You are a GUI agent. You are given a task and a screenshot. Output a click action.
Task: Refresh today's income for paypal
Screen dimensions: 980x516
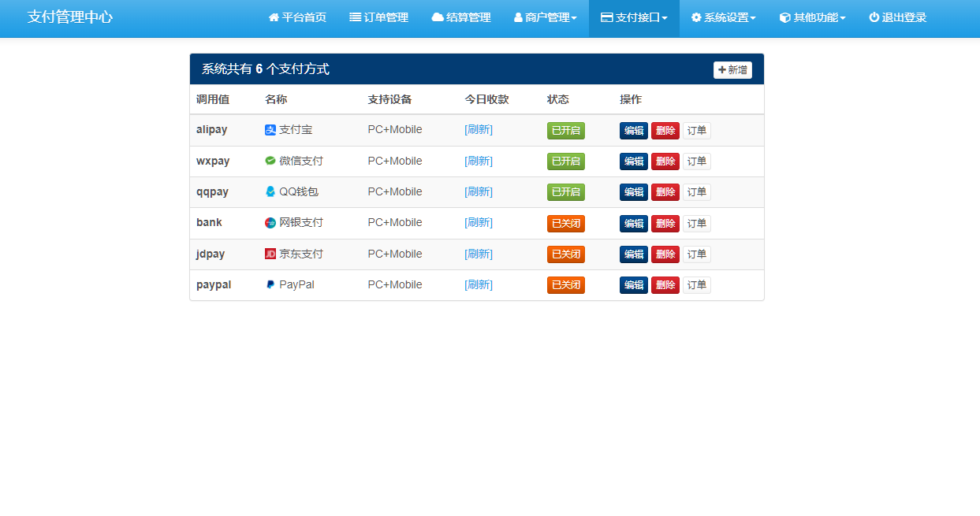click(479, 284)
